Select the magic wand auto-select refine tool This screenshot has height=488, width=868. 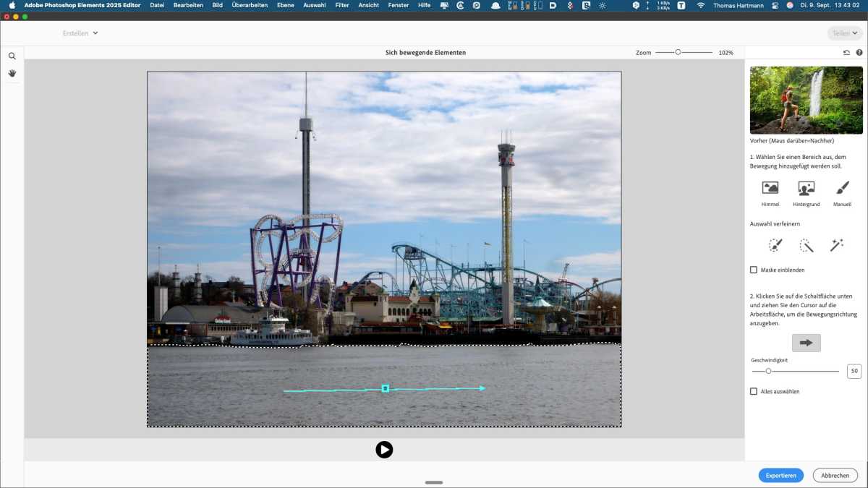click(837, 245)
